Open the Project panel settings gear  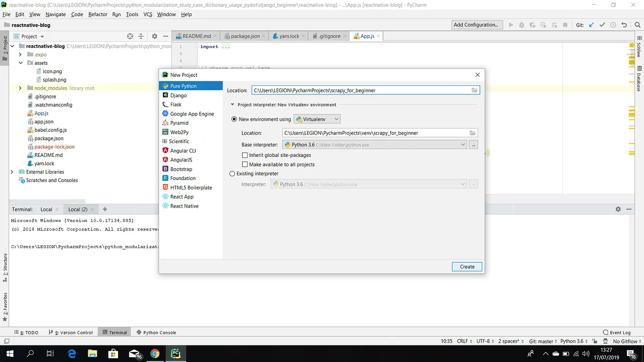(154, 36)
